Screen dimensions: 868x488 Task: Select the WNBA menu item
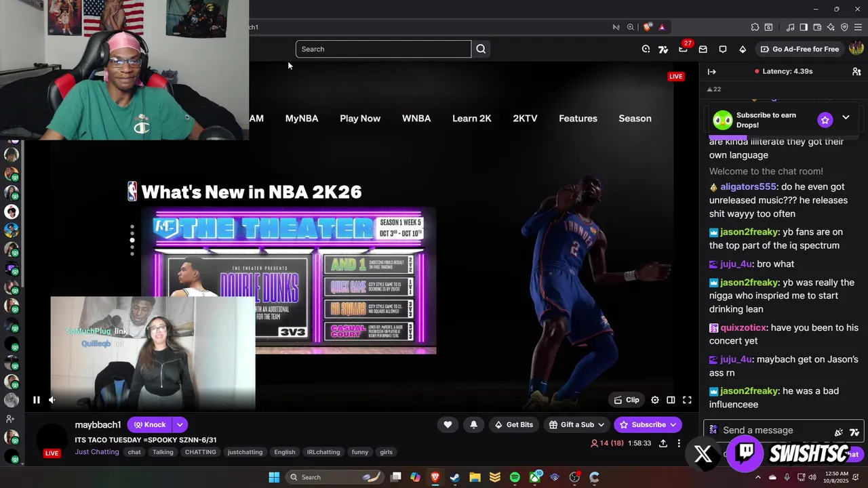[416, 118]
